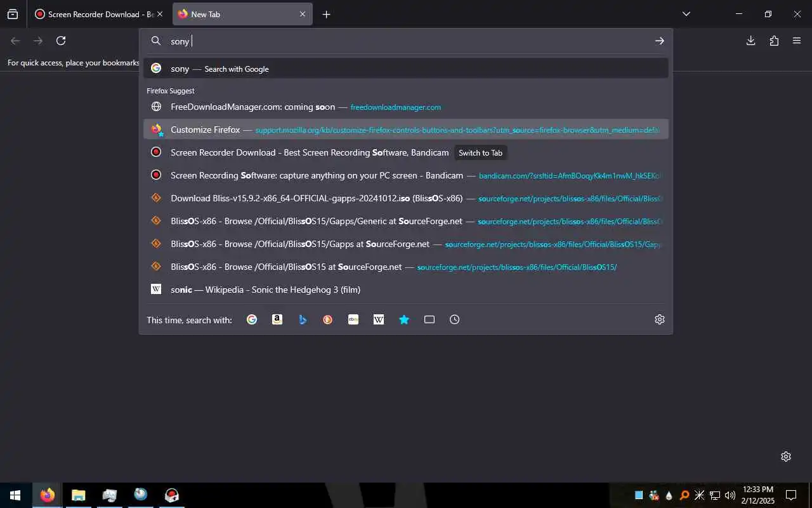Click the Go arrow in address bar
Screen dimensions: 812x508
point(660,41)
